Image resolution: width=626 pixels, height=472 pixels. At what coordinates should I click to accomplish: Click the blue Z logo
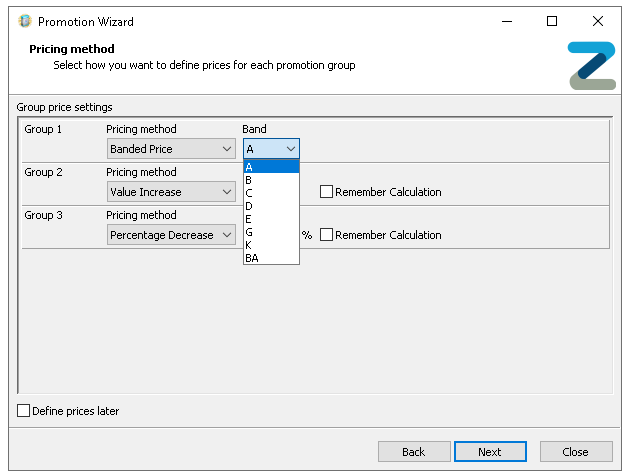click(x=591, y=66)
